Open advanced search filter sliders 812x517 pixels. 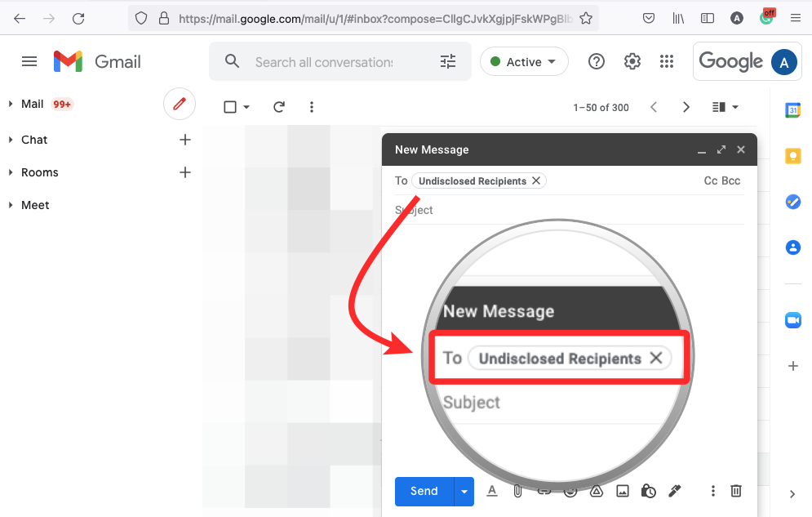point(447,61)
